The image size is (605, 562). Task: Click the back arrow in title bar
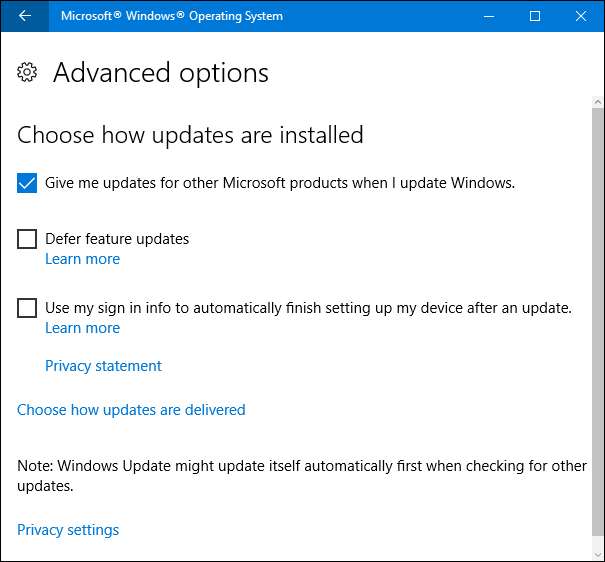coord(24,16)
